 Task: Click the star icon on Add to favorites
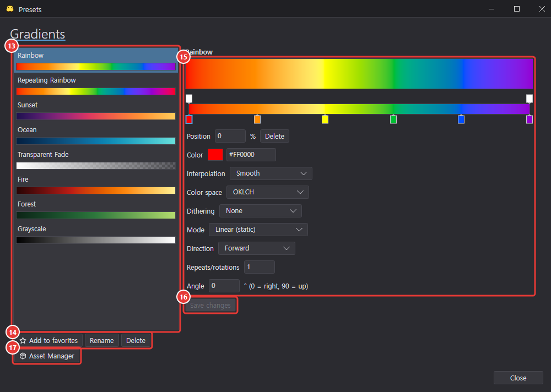23,340
